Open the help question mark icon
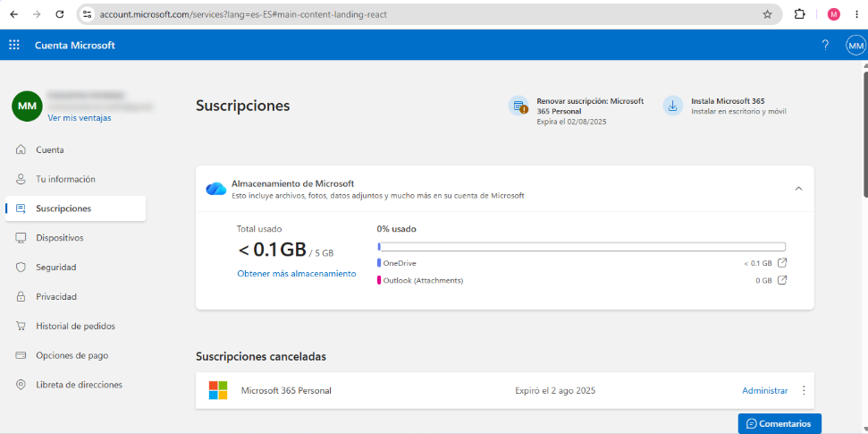This screenshot has width=868, height=434. coord(825,46)
